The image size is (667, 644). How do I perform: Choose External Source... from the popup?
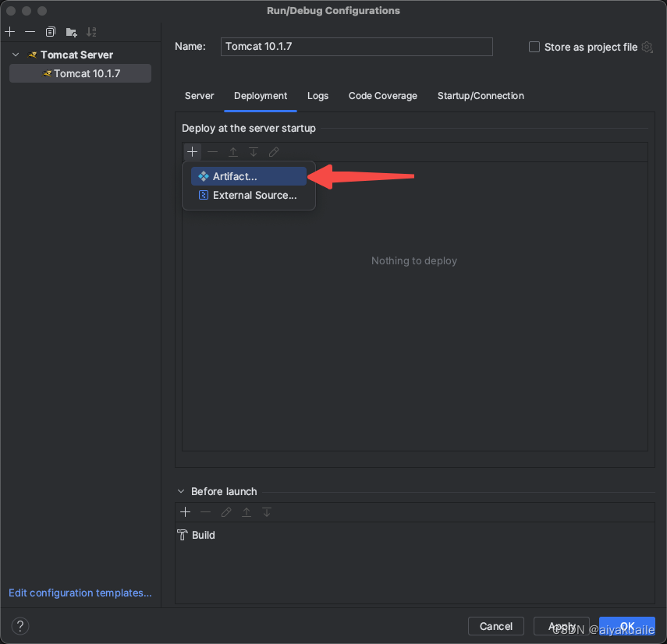(248, 195)
